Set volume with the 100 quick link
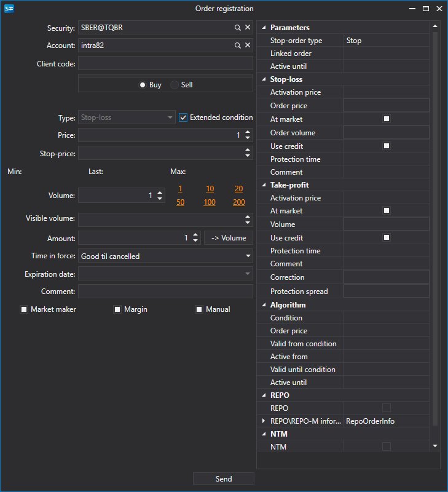The width and height of the screenshot is (448, 492). 210,202
